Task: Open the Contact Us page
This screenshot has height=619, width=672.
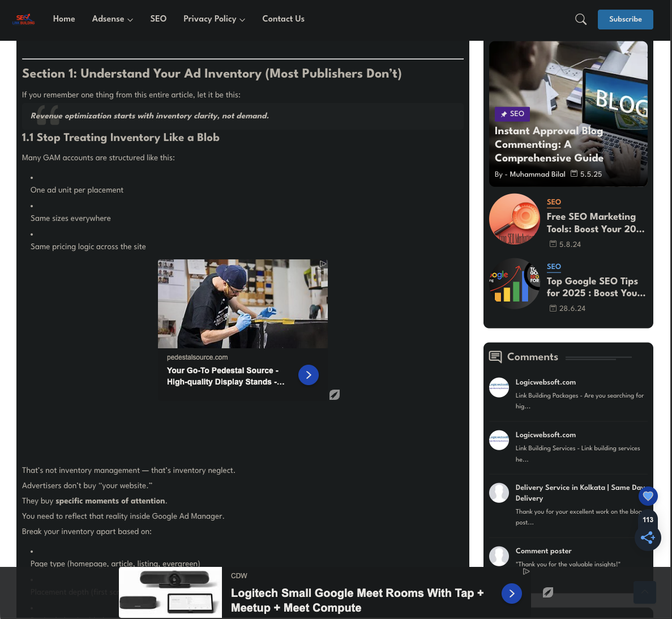Action: 283,19
